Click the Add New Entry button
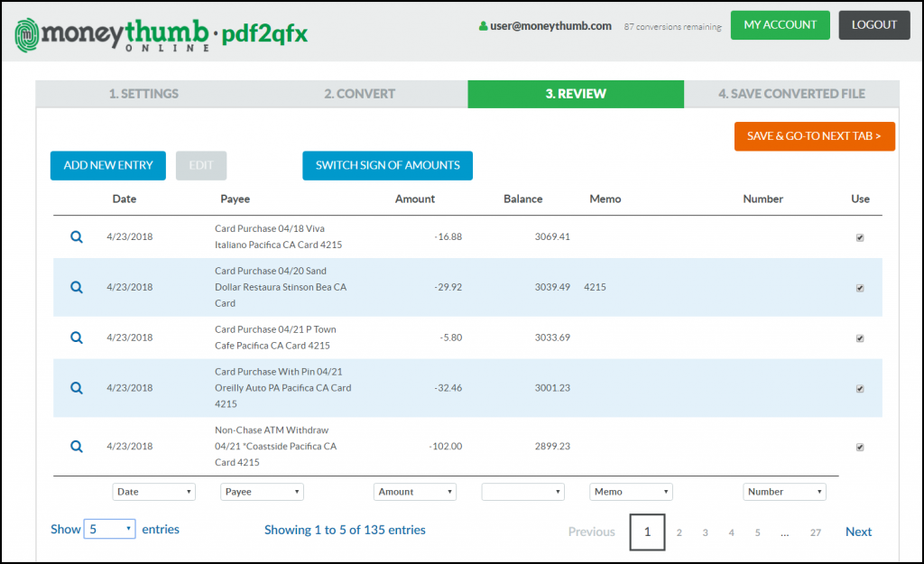The image size is (924, 564). click(108, 165)
